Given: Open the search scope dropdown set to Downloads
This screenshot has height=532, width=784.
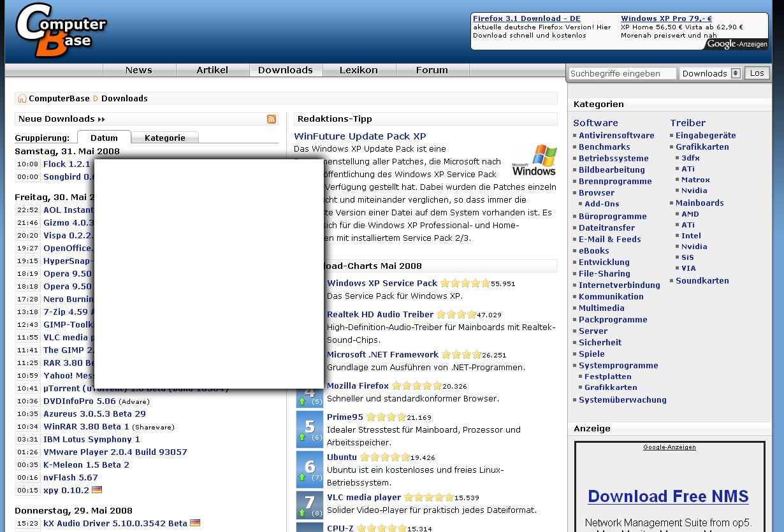Looking at the screenshot, I should pyautogui.click(x=711, y=73).
